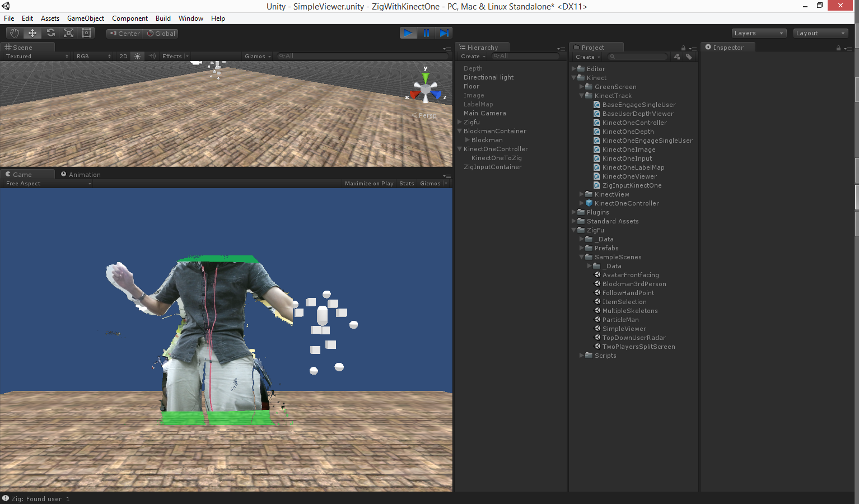Toggle Center pivot button
859x504 pixels.
click(125, 34)
